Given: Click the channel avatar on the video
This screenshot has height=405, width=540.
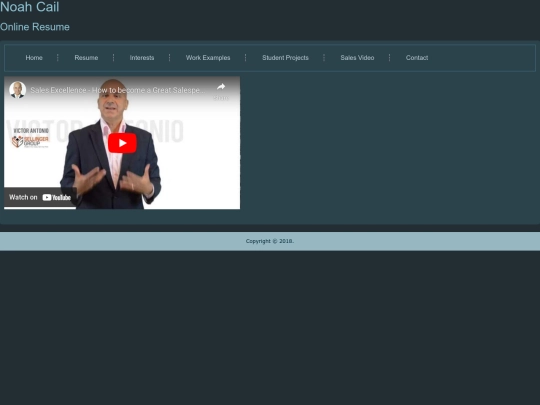Looking at the screenshot, I should [x=18, y=90].
